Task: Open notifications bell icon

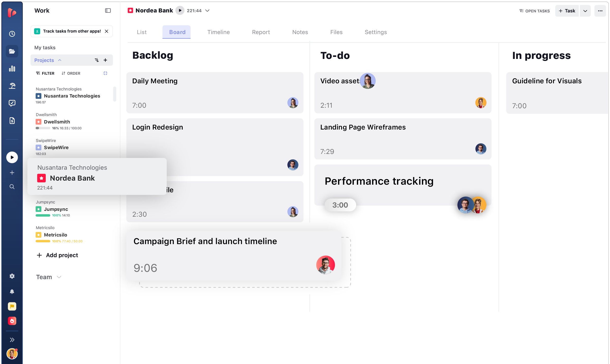Action: pos(12,291)
